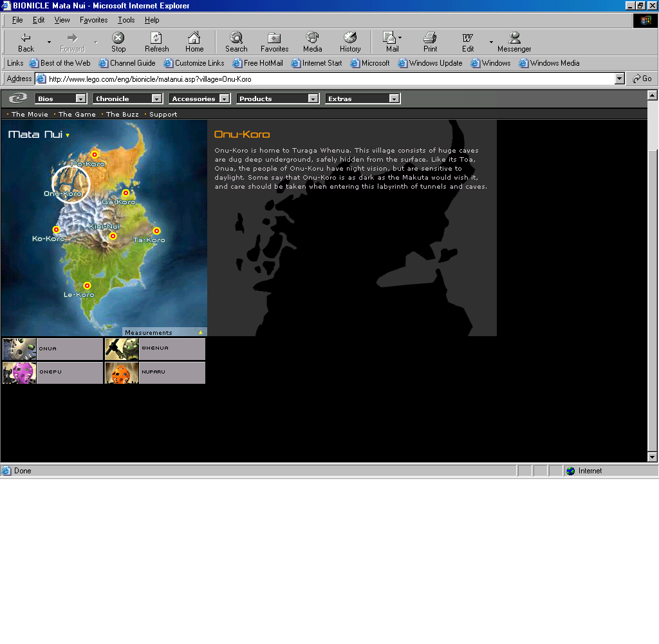The width and height of the screenshot is (659, 644).
Task: Open the Favorites menu
Action: (x=94, y=20)
